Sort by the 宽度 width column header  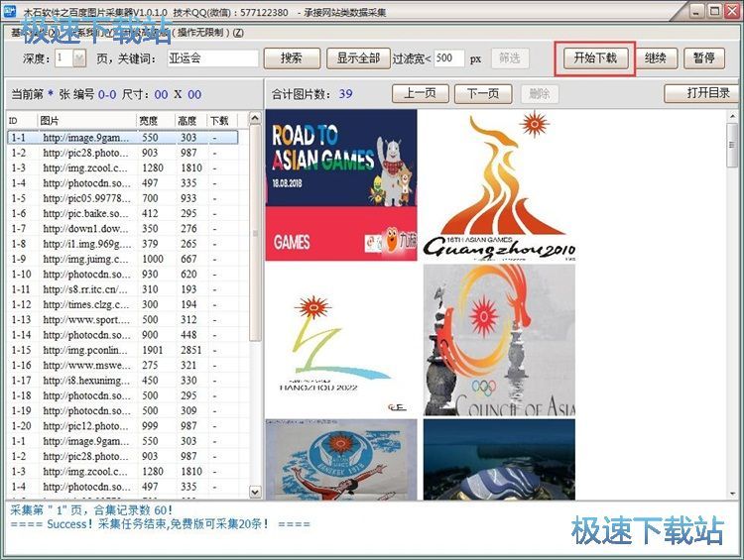[156, 121]
